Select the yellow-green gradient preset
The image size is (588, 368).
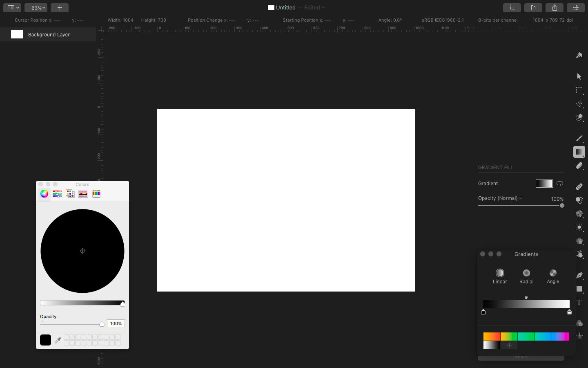click(x=509, y=337)
